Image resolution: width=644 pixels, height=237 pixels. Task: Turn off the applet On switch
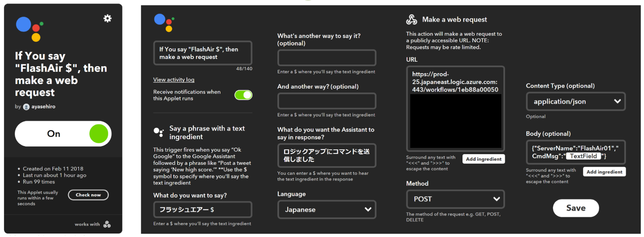63,134
